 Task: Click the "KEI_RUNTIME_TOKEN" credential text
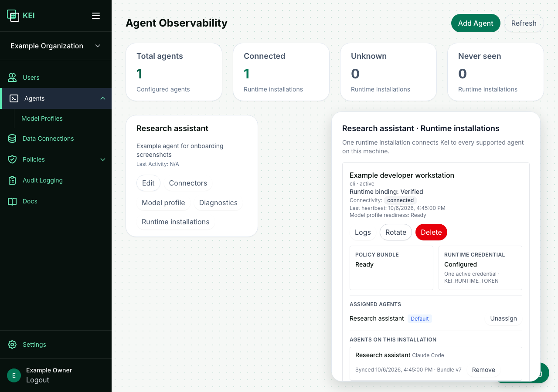(x=471, y=281)
